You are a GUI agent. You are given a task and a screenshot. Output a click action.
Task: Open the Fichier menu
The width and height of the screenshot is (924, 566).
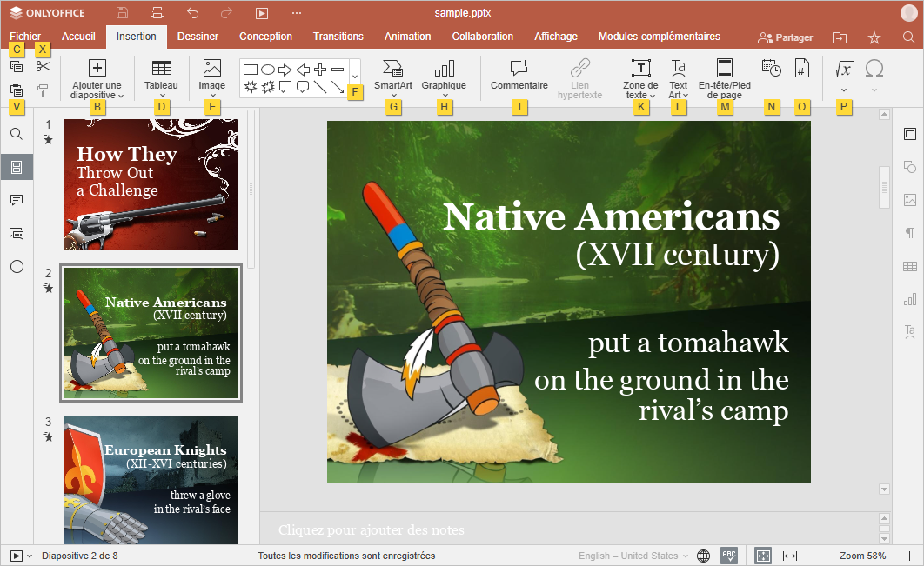[x=25, y=37]
